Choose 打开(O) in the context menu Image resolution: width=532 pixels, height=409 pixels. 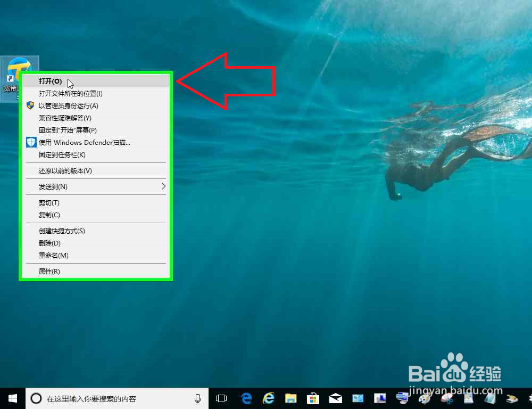(96, 81)
